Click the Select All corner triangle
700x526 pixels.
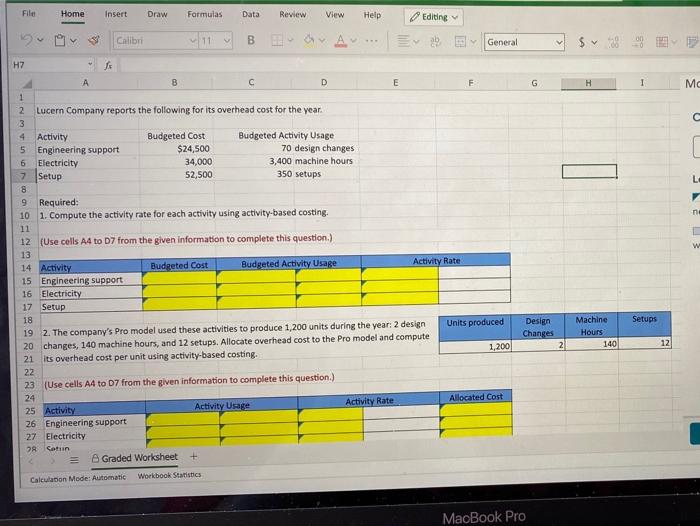point(27,83)
